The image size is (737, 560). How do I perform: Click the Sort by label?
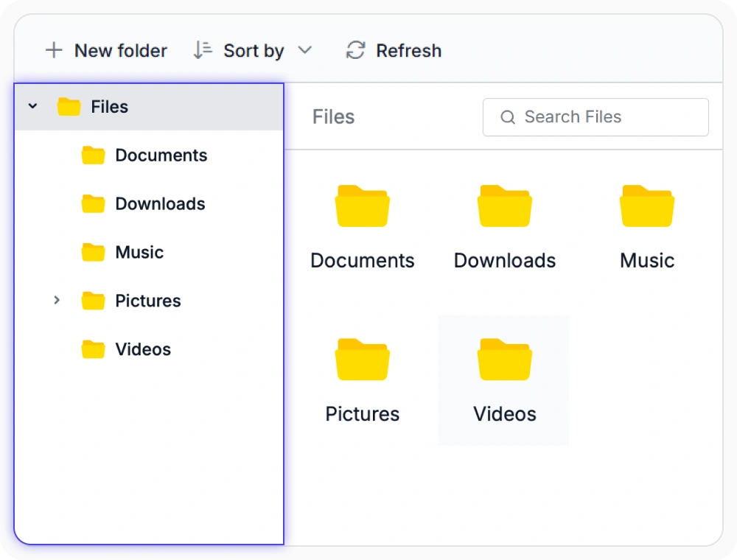(254, 51)
